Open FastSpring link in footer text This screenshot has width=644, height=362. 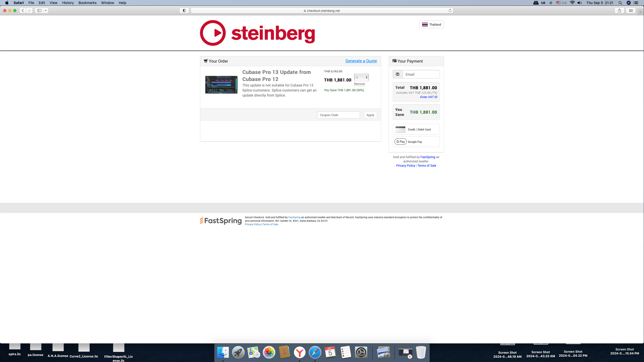pyautogui.click(x=294, y=217)
